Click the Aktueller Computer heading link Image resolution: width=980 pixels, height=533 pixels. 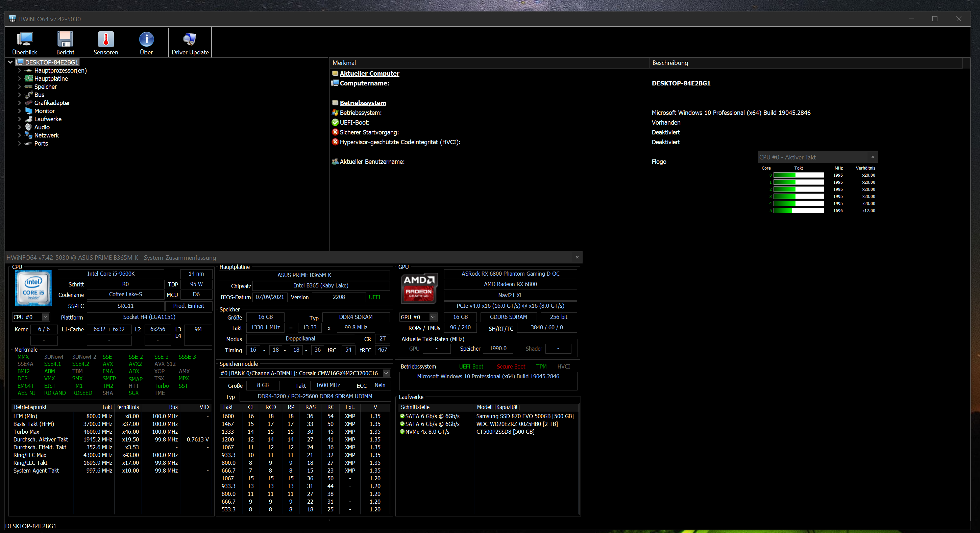369,73
